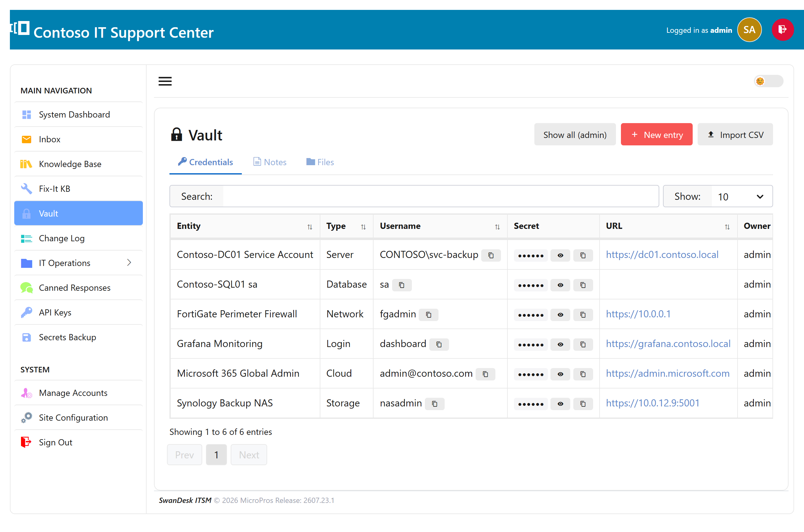Toggle the hamburger sidebar menu icon

coord(165,81)
